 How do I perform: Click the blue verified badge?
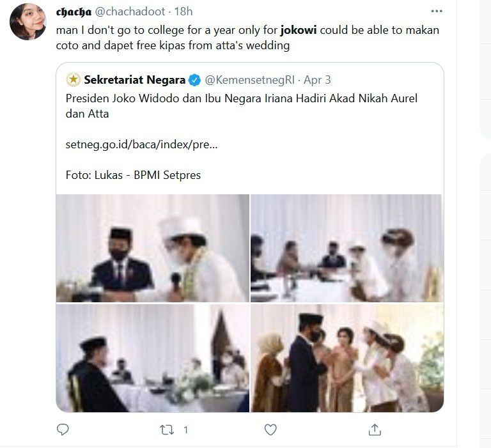194,80
